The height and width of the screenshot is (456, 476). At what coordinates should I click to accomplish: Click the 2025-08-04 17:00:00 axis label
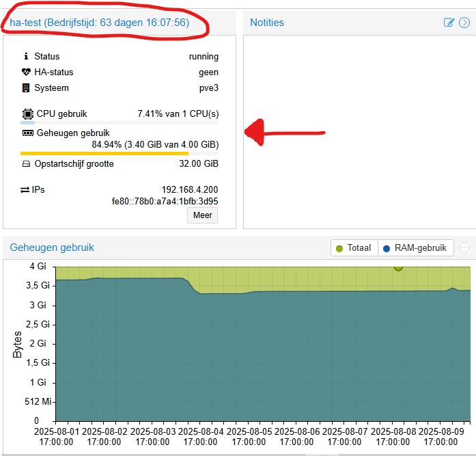point(200,437)
